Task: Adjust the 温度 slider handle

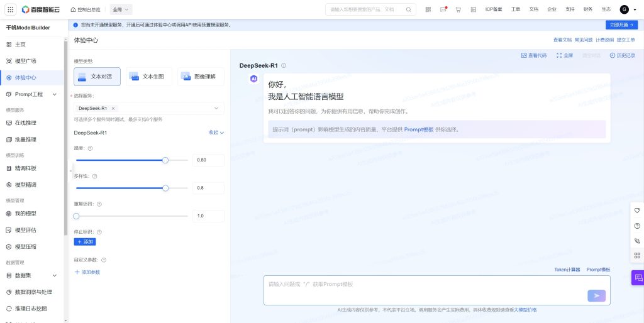Action: (165, 160)
